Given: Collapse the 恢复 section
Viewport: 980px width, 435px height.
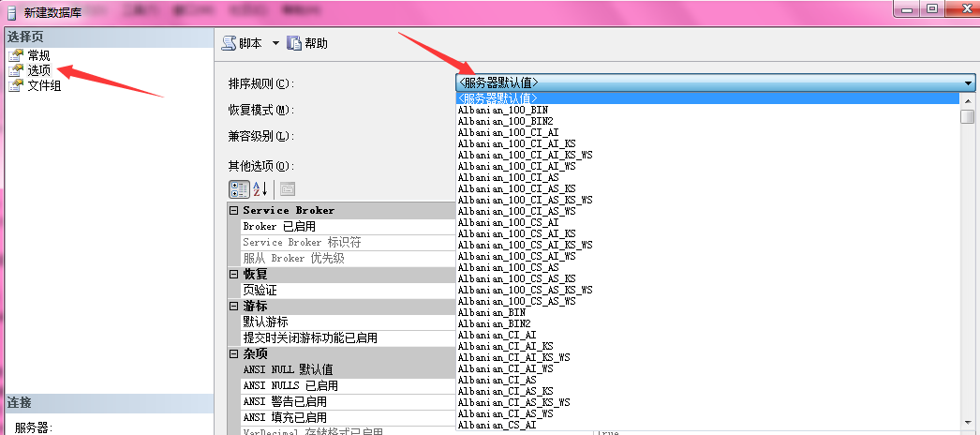Looking at the screenshot, I should [233, 275].
